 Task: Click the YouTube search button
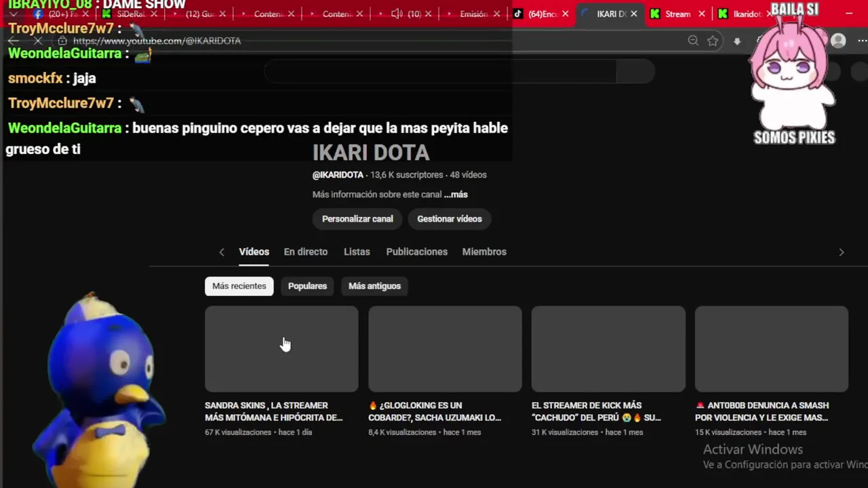tap(635, 71)
